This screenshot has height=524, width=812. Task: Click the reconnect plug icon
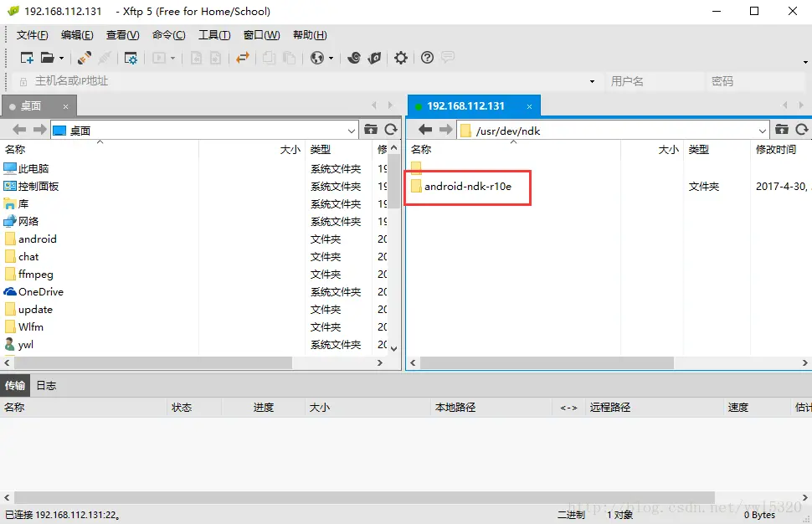coord(85,58)
